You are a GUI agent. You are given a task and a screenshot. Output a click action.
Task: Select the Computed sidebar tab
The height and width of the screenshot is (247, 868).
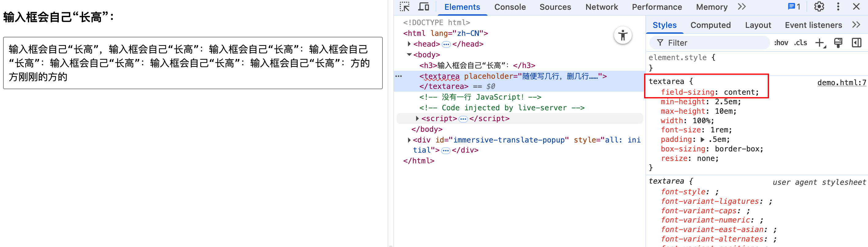[x=710, y=25]
